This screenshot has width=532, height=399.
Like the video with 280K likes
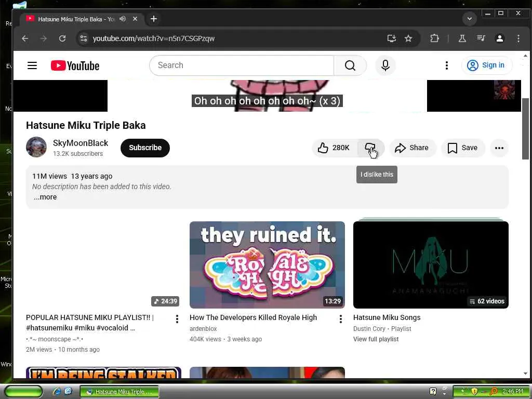[334, 148]
